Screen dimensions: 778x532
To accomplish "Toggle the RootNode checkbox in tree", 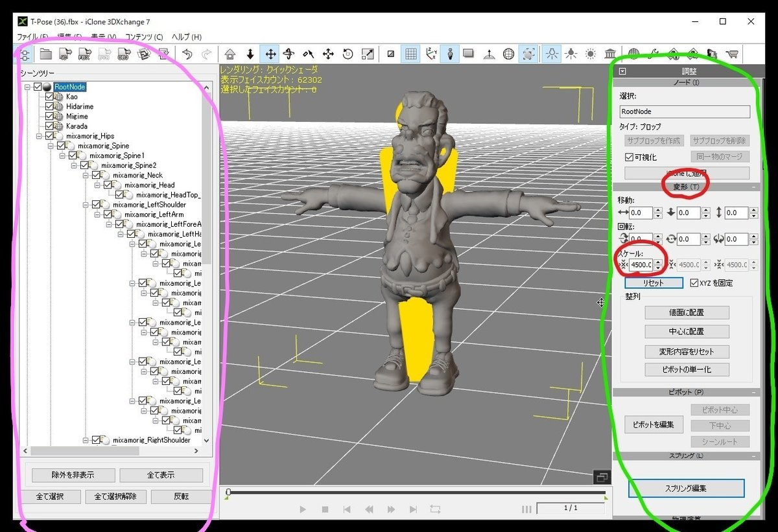I will click(x=38, y=87).
